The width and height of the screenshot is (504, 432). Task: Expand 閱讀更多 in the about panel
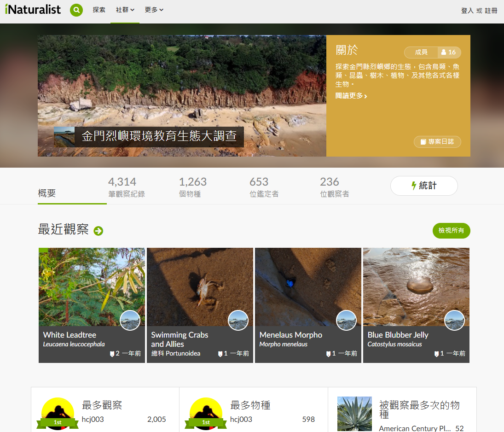[351, 96]
